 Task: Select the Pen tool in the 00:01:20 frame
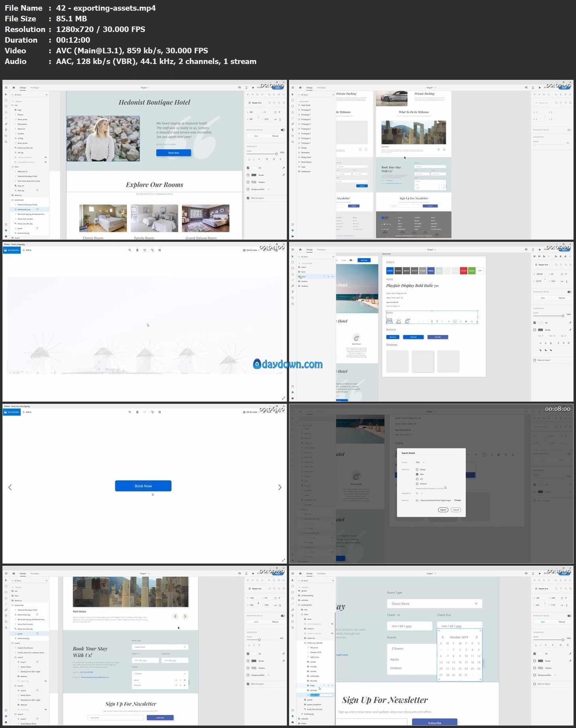coord(6,124)
